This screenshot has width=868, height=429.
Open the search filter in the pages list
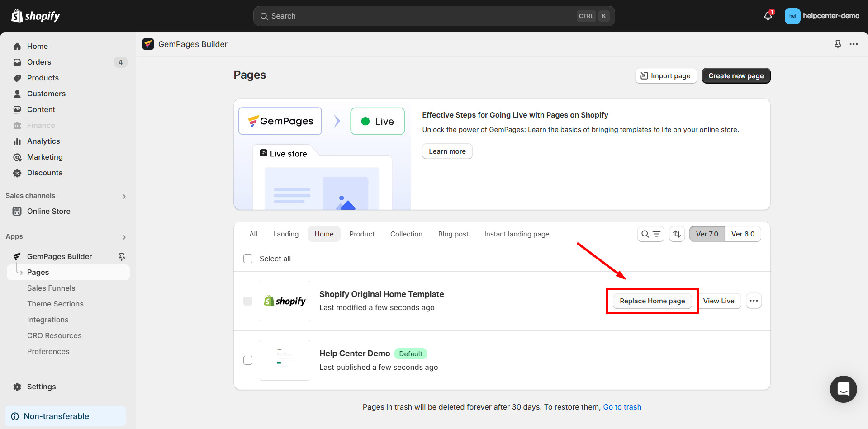(x=650, y=234)
